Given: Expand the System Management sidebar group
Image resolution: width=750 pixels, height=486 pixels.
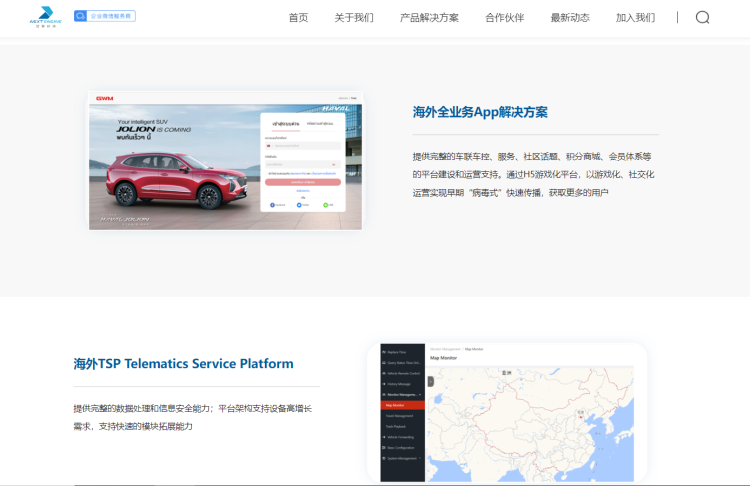Looking at the screenshot, I should [x=403, y=458].
